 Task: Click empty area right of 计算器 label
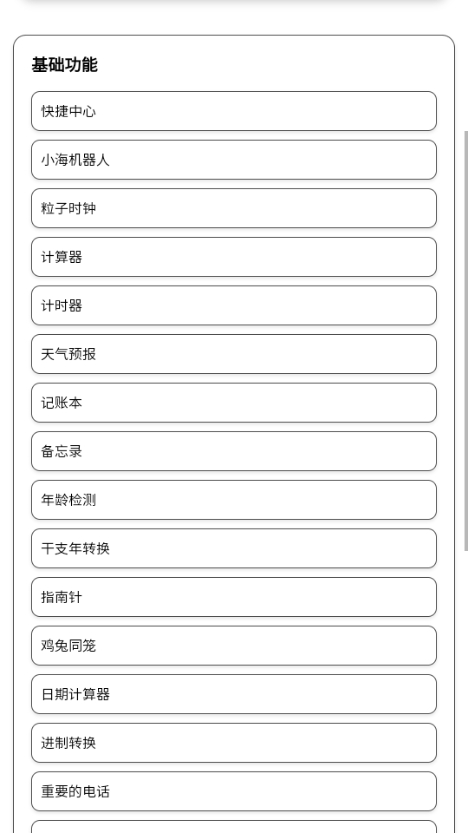click(x=259, y=257)
